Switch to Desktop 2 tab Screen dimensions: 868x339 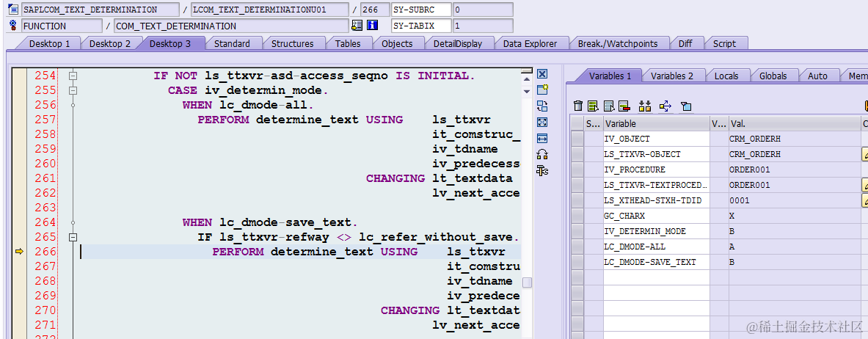[x=109, y=43]
